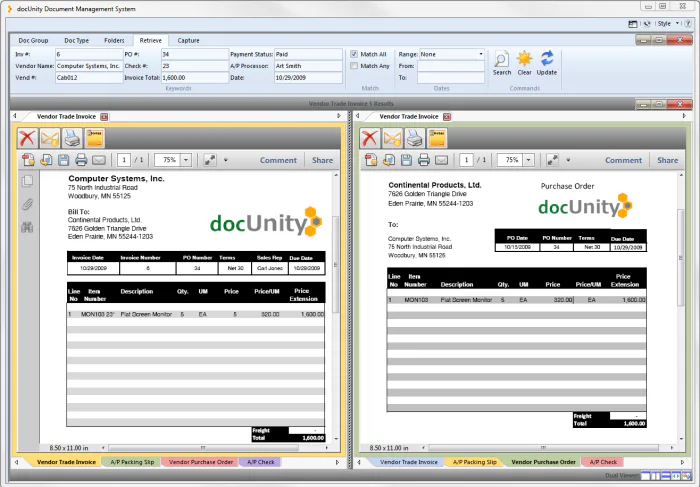Click the Clear sun icon
This screenshot has height=487, width=700.
point(524,59)
